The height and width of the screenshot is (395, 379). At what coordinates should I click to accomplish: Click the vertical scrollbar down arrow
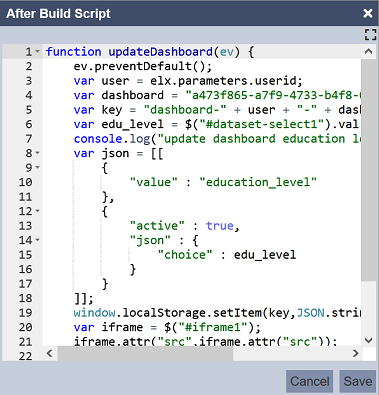368,340
